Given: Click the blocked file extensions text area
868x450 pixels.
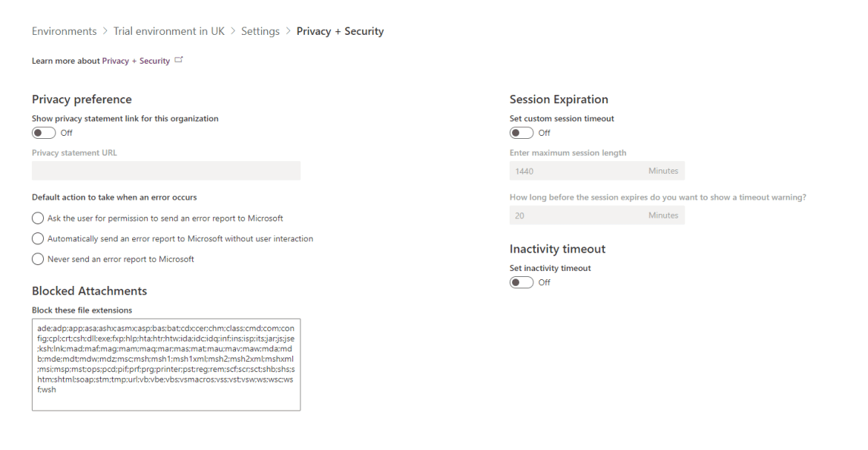Looking at the screenshot, I should click(x=166, y=365).
